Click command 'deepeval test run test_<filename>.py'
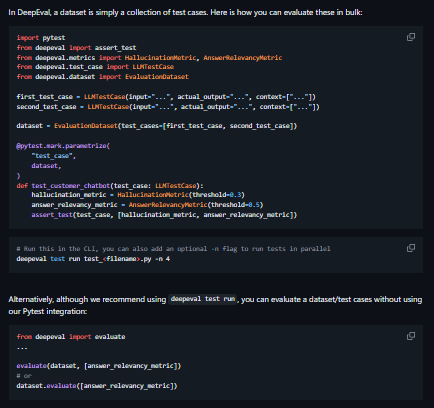This screenshot has height=408, width=434. click(x=84, y=259)
